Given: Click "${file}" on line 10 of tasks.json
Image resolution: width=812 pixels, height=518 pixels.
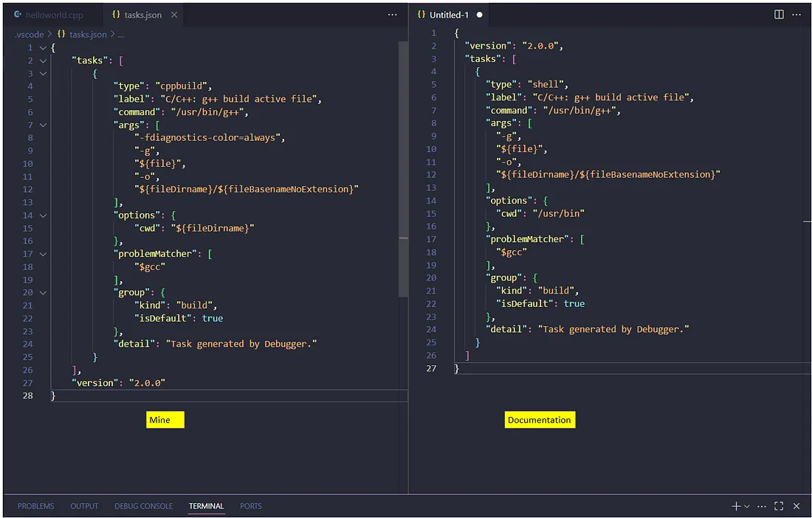Looking at the screenshot, I should (157, 164).
